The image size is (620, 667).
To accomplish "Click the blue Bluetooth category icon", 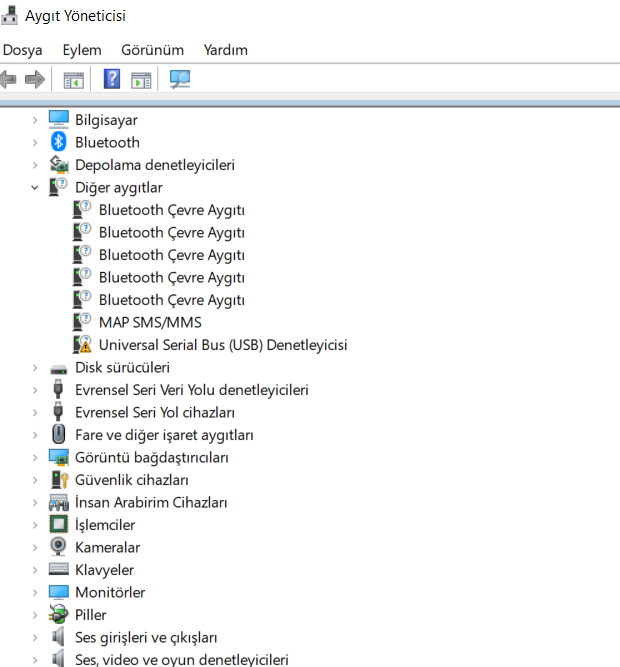I will point(59,142).
